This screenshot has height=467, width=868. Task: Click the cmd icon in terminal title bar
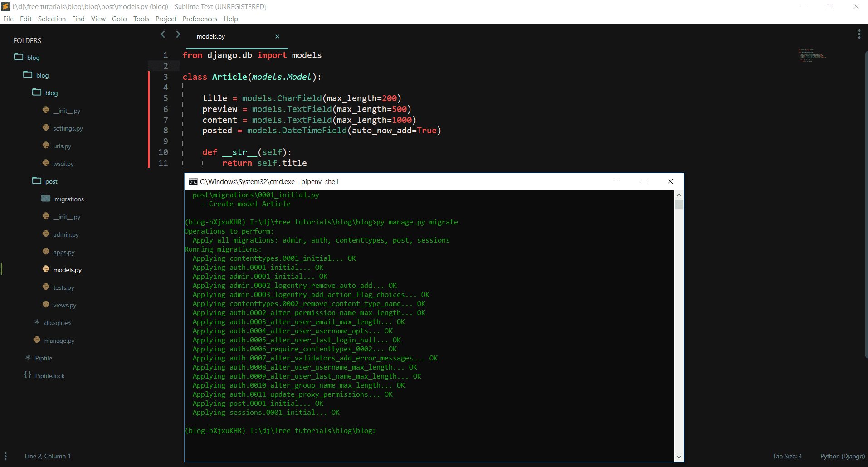click(193, 182)
